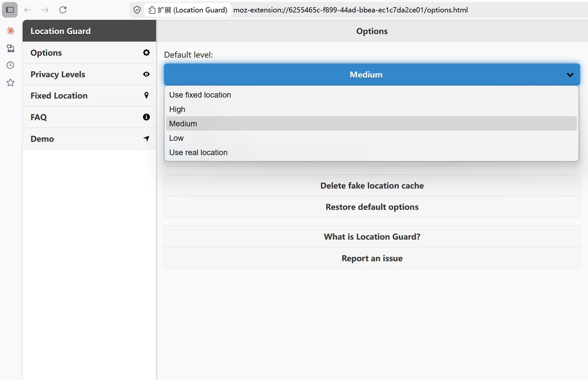The image size is (588, 380).
Task: Go back with the left arrow
Action: [x=28, y=10]
